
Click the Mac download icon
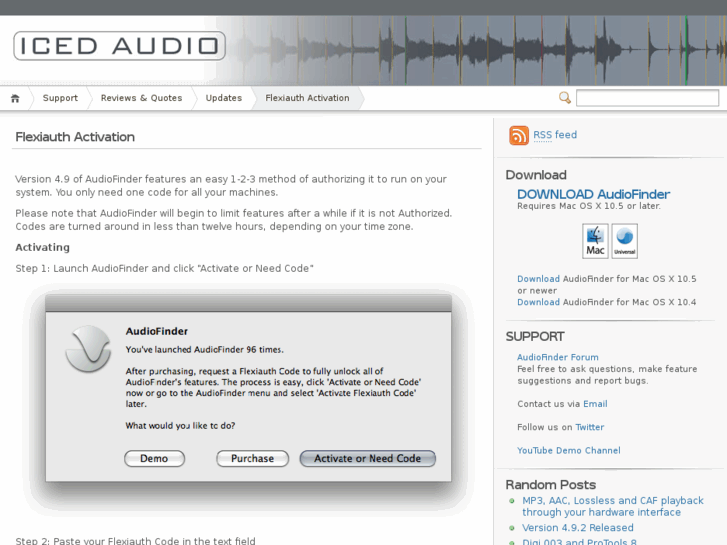(595, 241)
